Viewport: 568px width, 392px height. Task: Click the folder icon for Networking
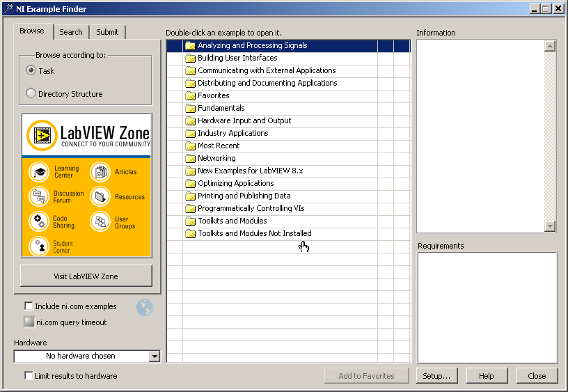coord(190,158)
